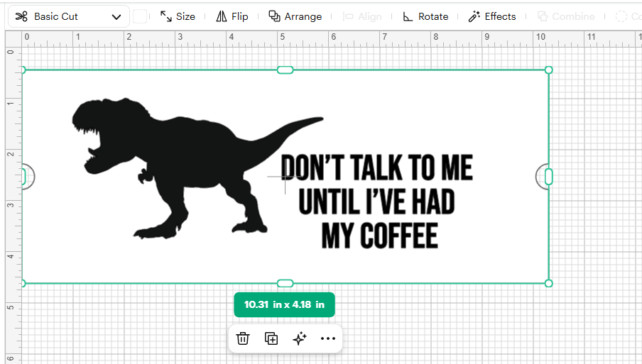Click the Basic Cut scissors icon
The width and height of the screenshot is (642, 364).
[x=21, y=16]
